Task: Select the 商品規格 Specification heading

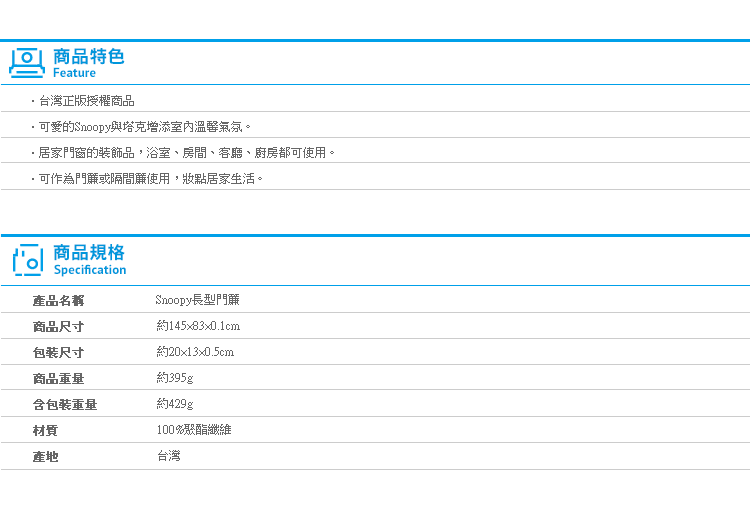Action: [x=89, y=260]
